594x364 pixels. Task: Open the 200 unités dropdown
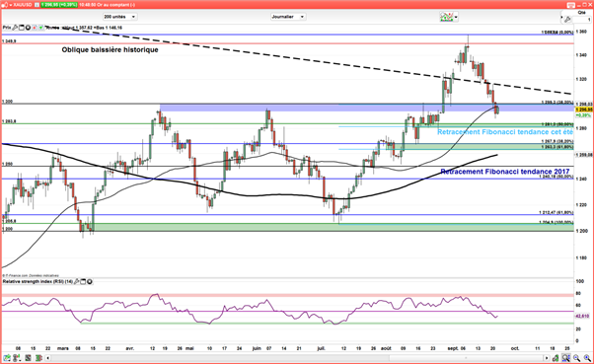119,17
